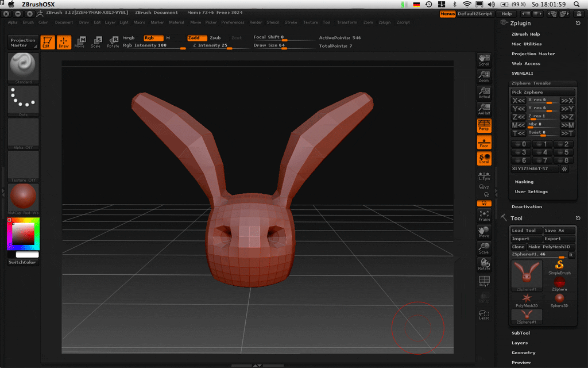Click the Make PolyMesh3D button
Screen dimensions: 588x368
point(551,247)
